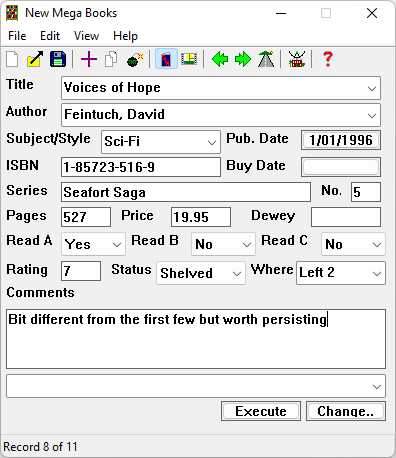This screenshot has height=458, width=396.
Task: Go to next record with right green arrows
Action: pos(243,59)
